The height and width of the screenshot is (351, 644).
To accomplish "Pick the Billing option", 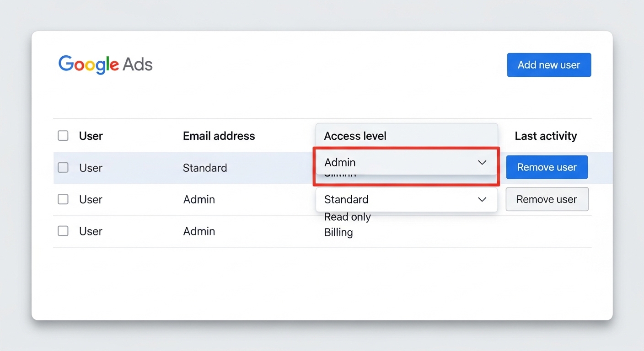I will pos(338,232).
